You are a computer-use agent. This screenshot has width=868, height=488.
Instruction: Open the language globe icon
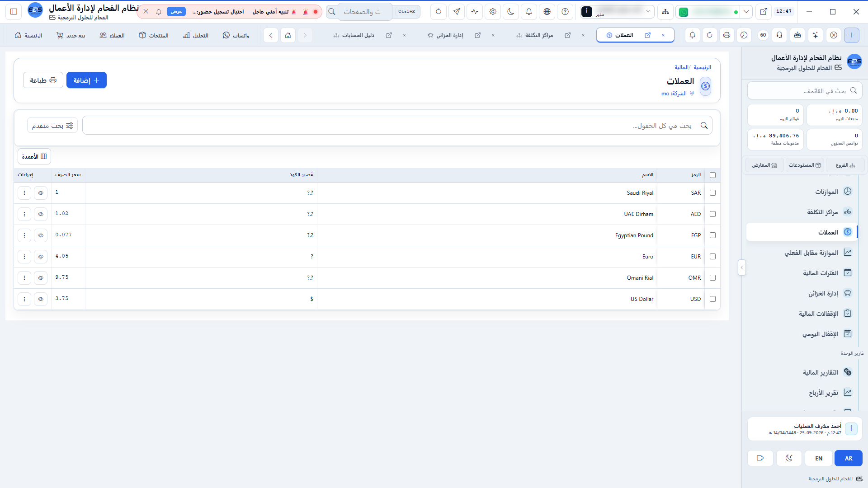(547, 12)
